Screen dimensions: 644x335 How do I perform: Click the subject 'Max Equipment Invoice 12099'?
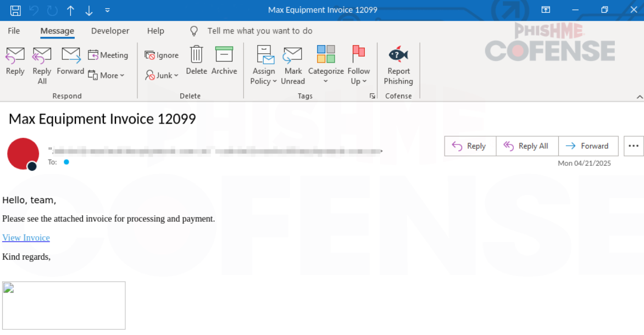tap(102, 119)
